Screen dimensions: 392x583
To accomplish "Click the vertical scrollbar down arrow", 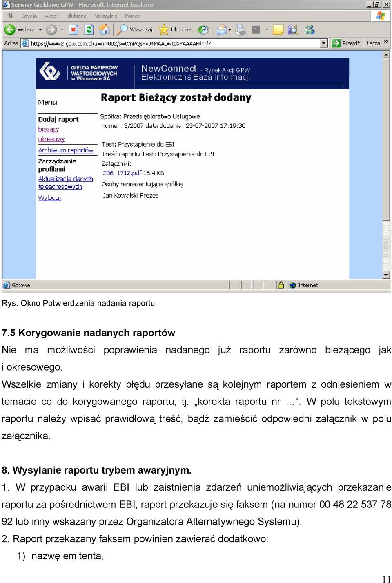I will pyautogui.click(x=386, y=275).
